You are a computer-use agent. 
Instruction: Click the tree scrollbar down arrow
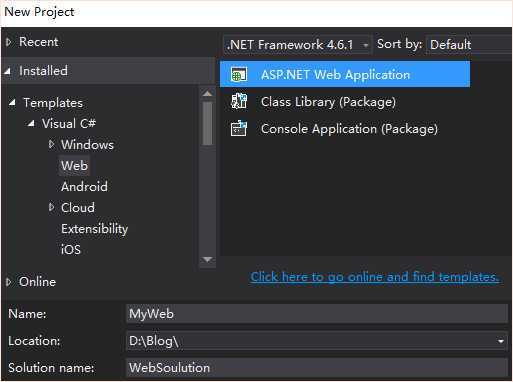click(207, 259)
